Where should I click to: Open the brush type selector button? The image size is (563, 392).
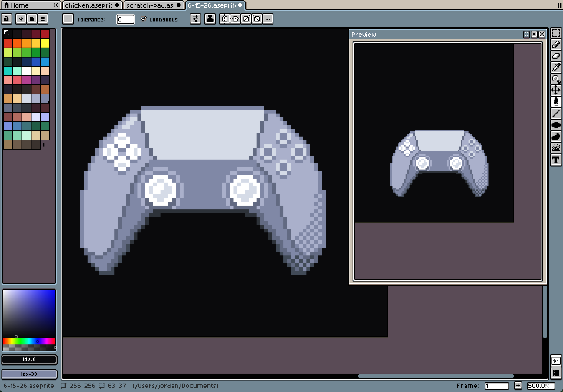(x=68, y=19)
